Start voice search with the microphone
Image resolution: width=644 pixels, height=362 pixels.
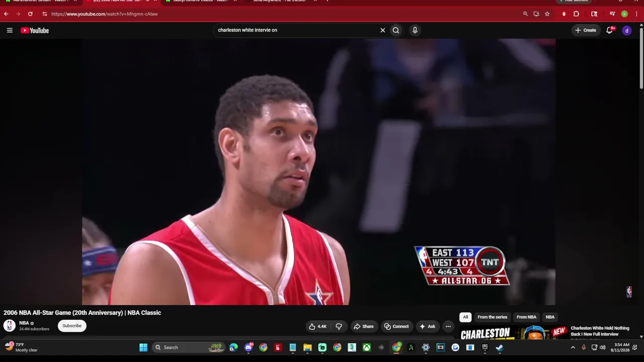click(x=415, y=30)
